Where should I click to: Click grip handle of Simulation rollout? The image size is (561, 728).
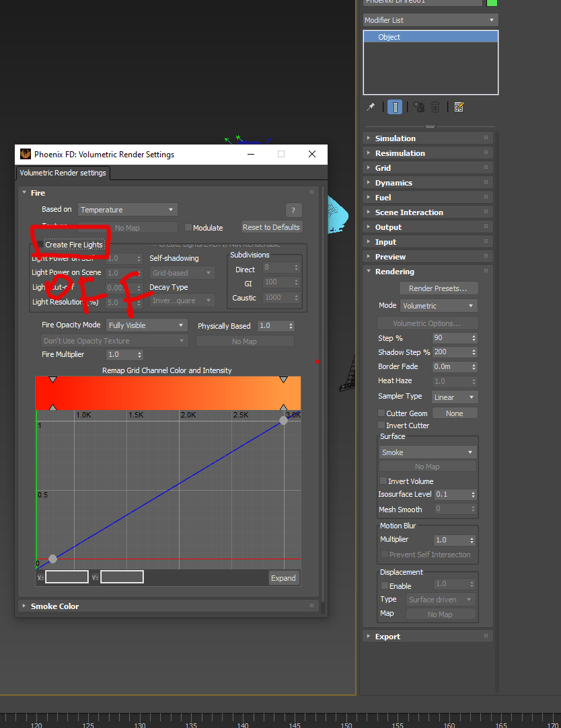point(486,138)
